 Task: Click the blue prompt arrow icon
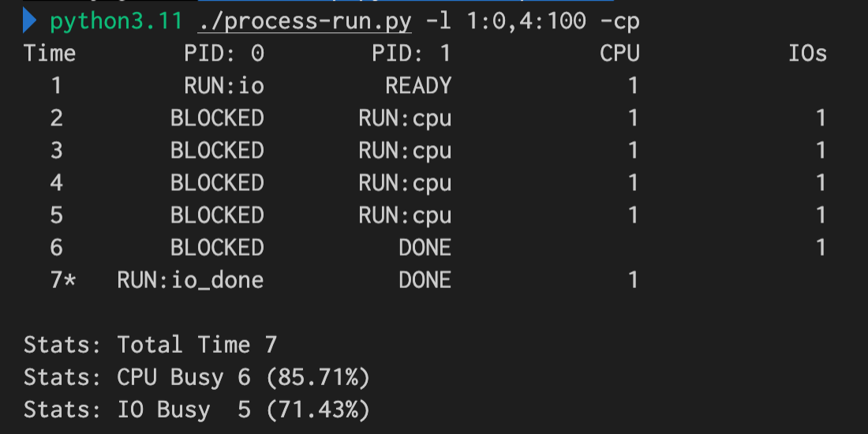[29, 21]
